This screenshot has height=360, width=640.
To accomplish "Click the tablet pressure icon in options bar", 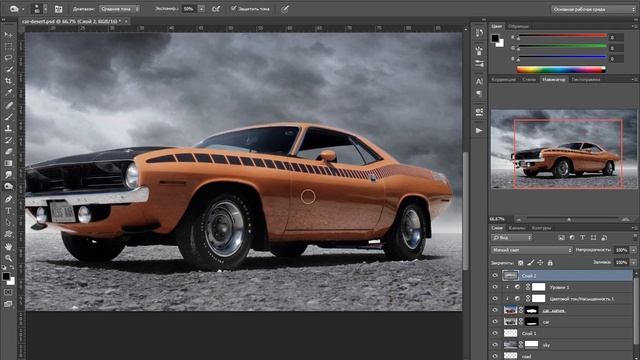I will (285, 9).
